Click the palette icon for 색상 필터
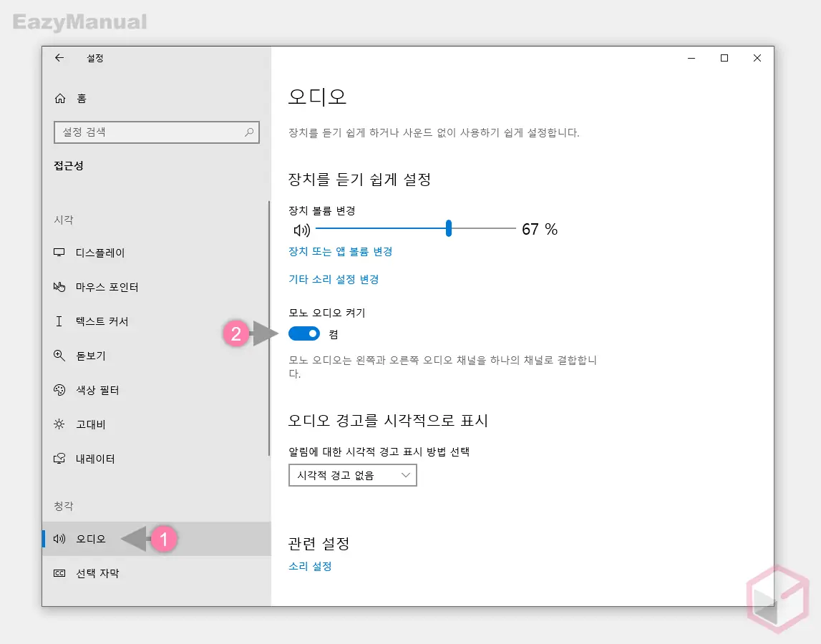 [x=59, y=390]
